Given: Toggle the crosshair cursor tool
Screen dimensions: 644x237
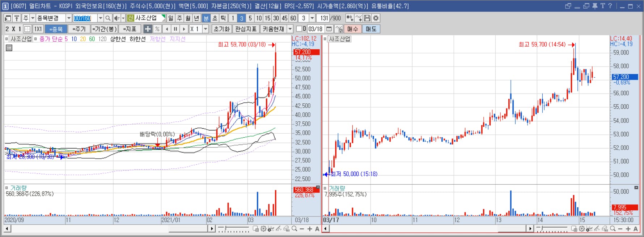Looking at the screenshot, I should pos(148,29).
